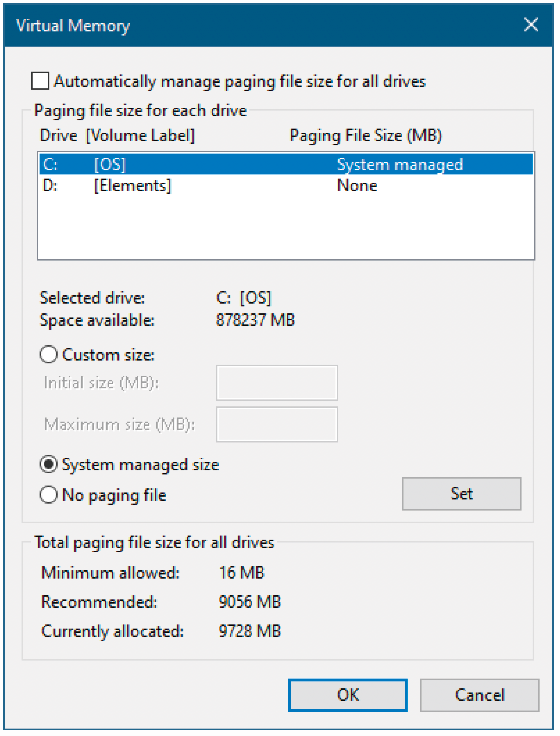
Task: Select drive D: [Elements] row
Action: click(286, 186)
